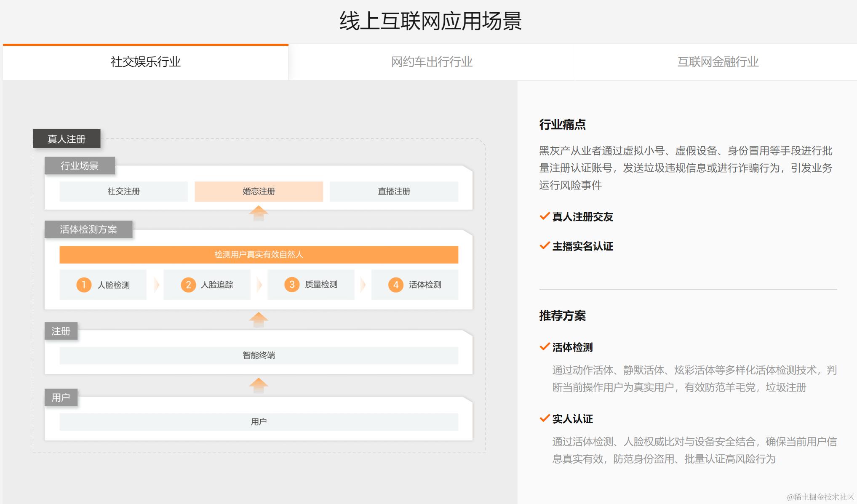Choose the highlighted 婚恋注册 scenario
The width and height of the screenshot is (857, 504).
[259, 192]
